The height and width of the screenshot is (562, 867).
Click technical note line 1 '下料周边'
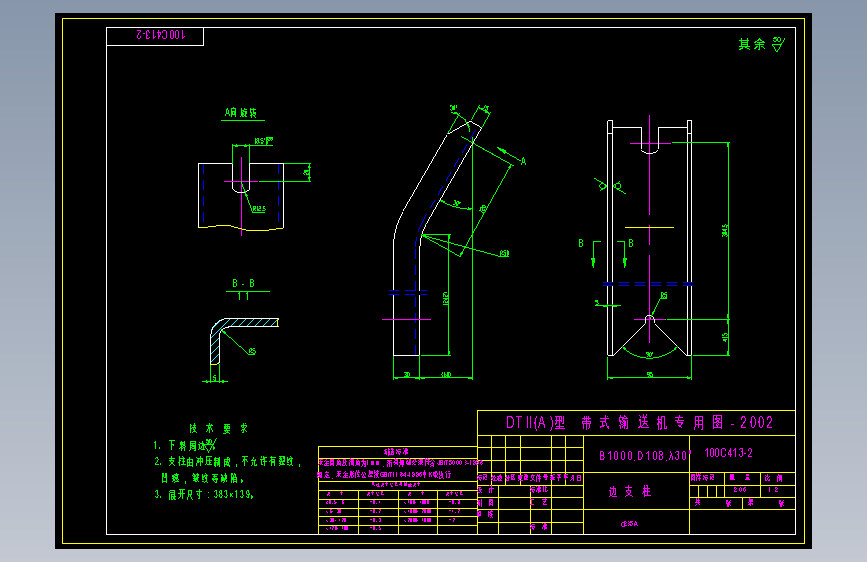[187, 446]
